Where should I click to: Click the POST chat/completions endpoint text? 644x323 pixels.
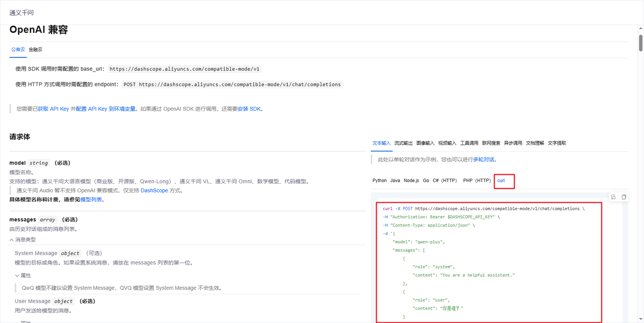(232, 85)
